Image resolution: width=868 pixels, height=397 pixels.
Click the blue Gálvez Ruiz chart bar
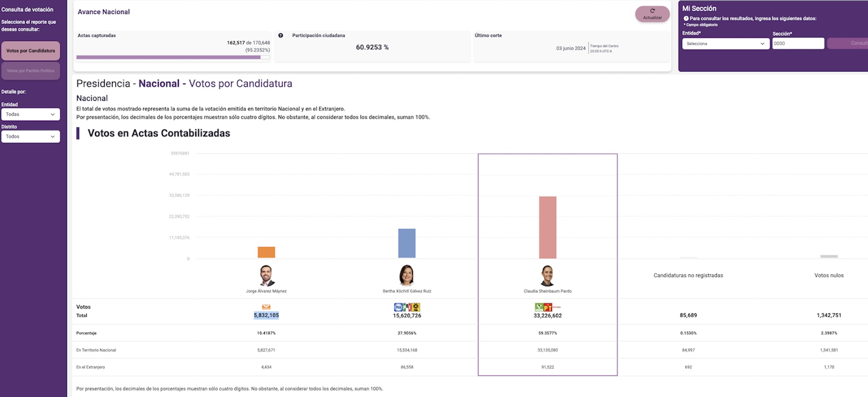click(x=407, y=243)
